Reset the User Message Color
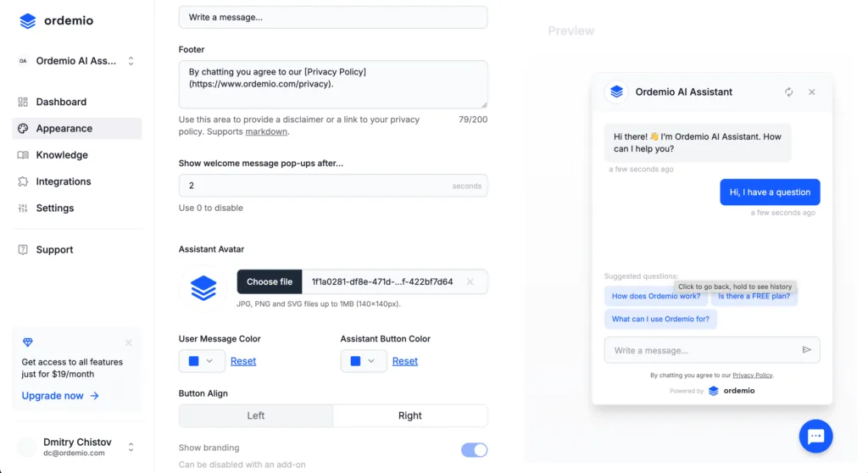 tap(243, 361)
